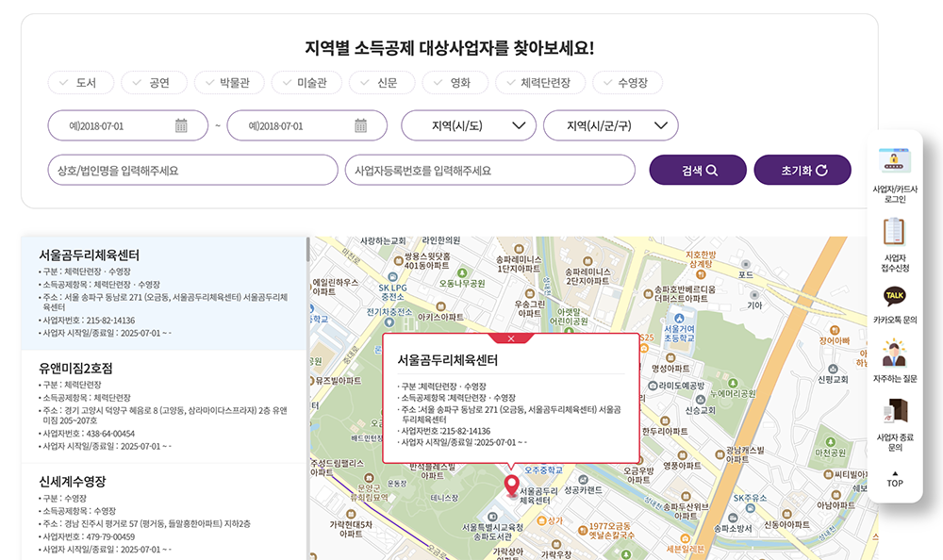
Task: Click the end date input field
Action: pyautogui.click(x=306, y=125)
